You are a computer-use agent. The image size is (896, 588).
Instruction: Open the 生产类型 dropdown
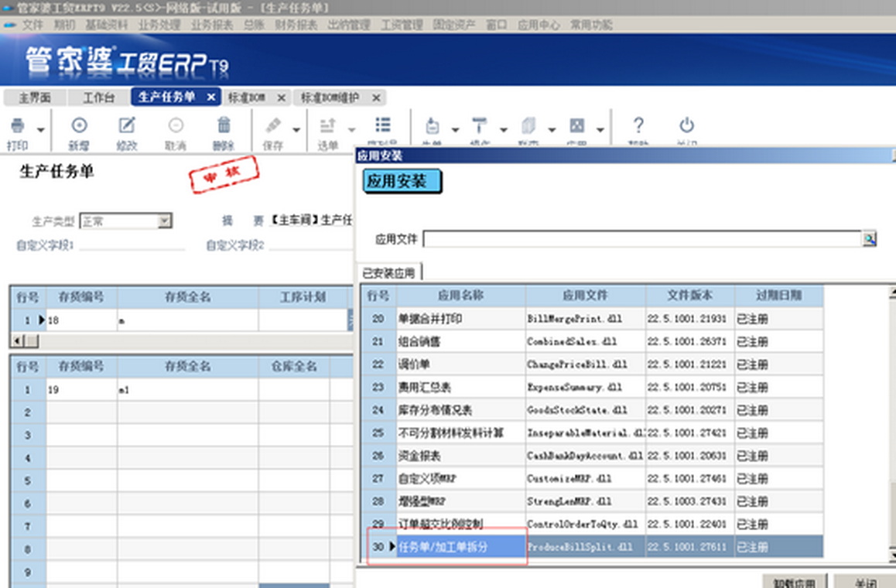(x=164, y=221)
